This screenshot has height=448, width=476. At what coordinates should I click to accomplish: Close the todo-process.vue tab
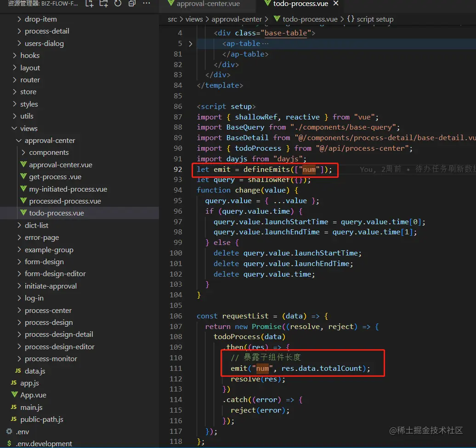point(336,3)
